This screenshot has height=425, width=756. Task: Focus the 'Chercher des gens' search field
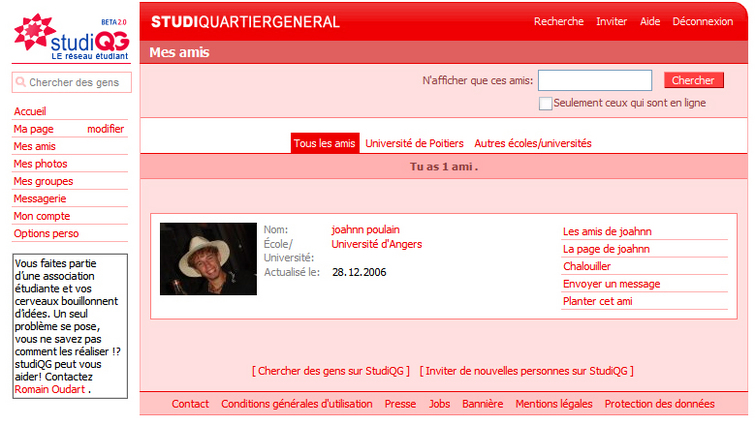[74, 82]
